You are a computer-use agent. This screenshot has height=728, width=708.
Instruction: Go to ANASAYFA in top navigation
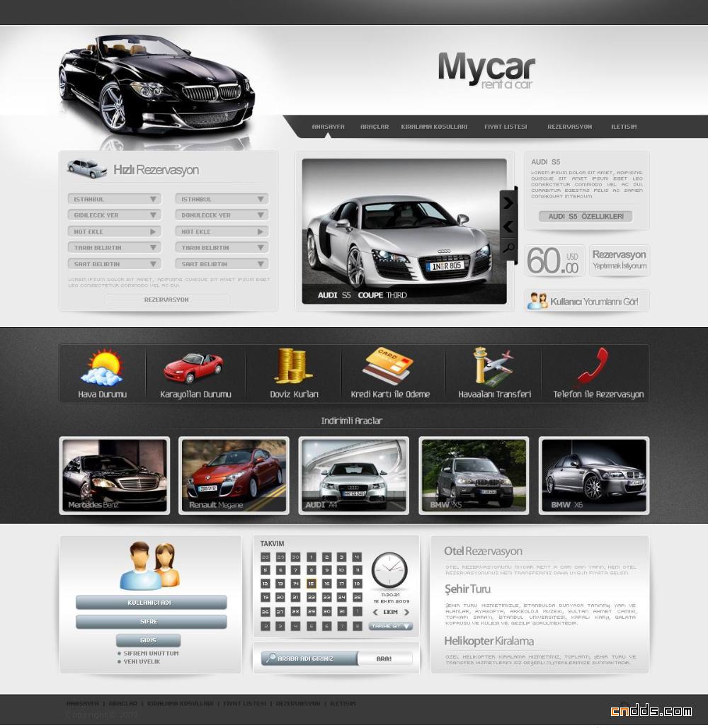(x=328, y=127)
